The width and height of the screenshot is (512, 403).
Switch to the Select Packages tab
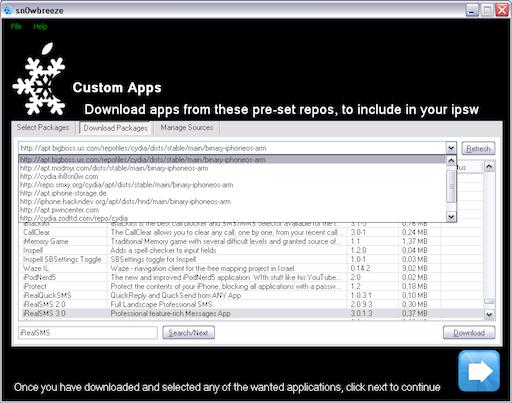pos(43,127)
